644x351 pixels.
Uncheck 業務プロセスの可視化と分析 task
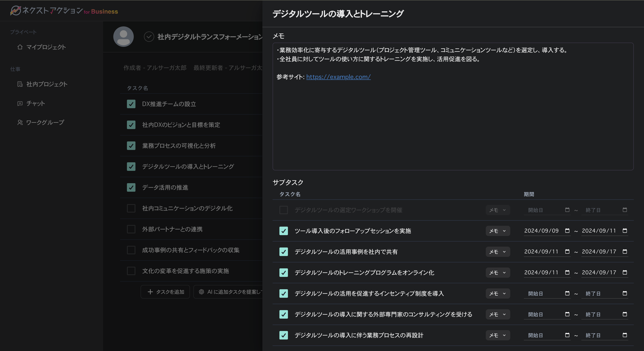131,146
